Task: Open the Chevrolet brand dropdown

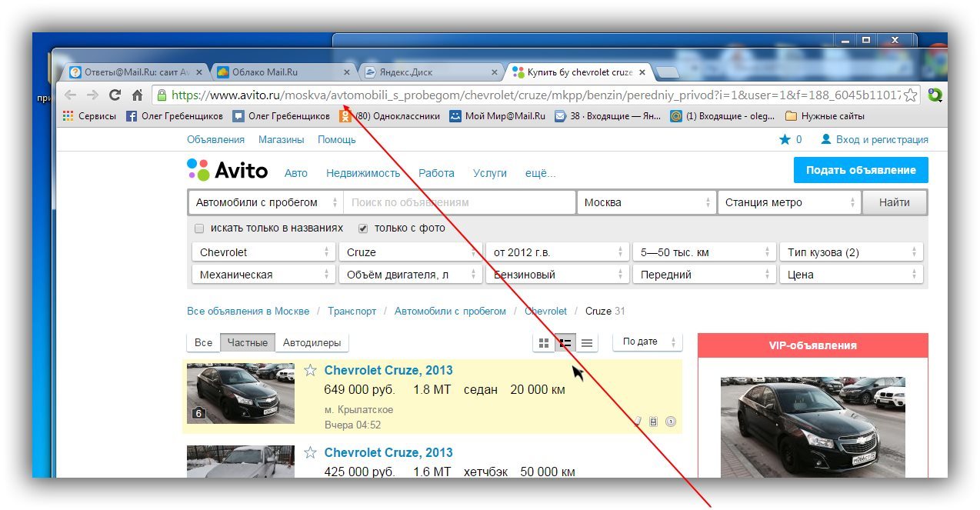Action: click(x=263, y=252)
